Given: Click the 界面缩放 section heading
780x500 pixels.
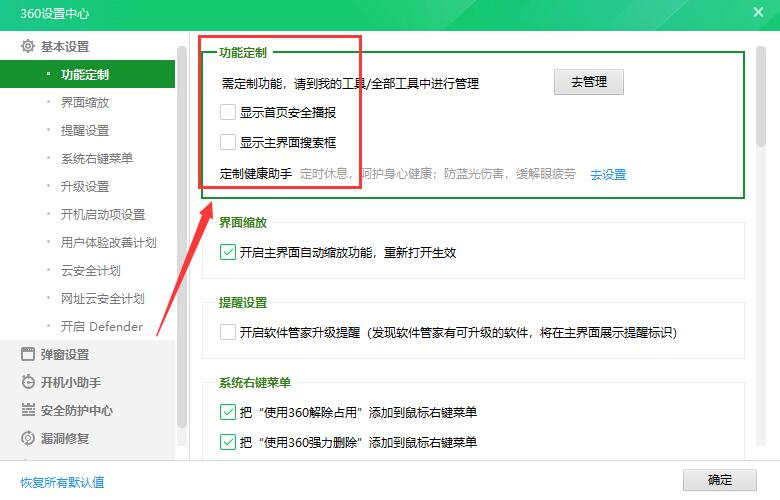Looking at the screenshot, I should pyautogui.click(x=243, y=222).
